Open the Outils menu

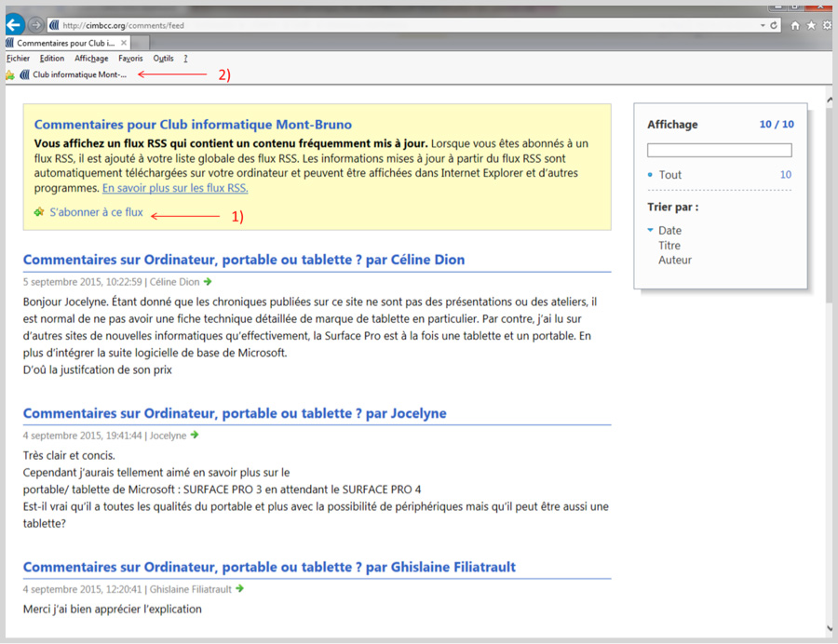click(x=163, y=59)
